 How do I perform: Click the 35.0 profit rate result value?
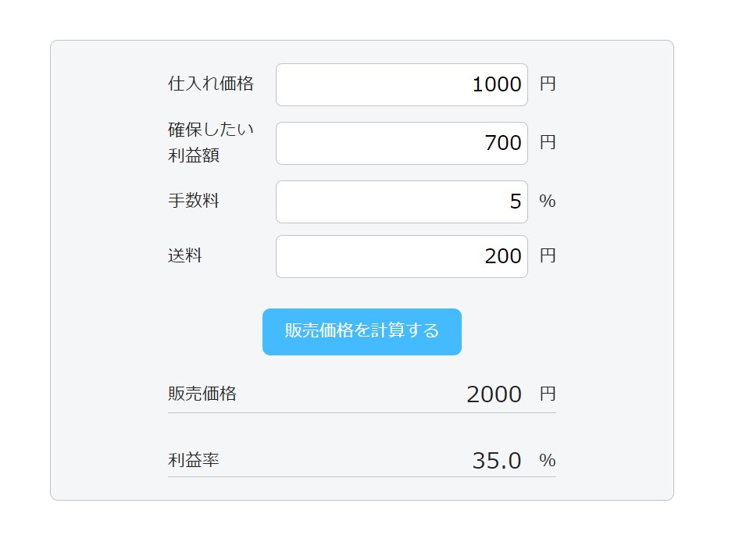click(x=498, y=461)
